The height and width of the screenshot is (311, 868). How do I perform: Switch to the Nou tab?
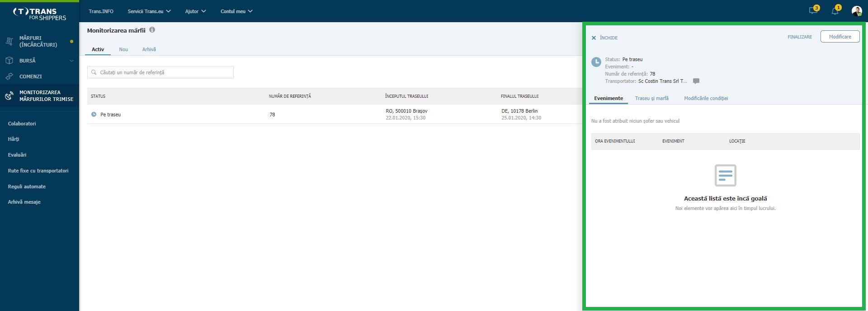point(123,49)
